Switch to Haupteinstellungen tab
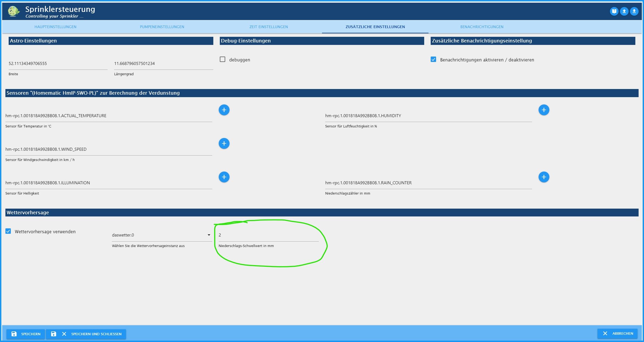This screenshot has width=644, height=342. [x=55, y=27]
